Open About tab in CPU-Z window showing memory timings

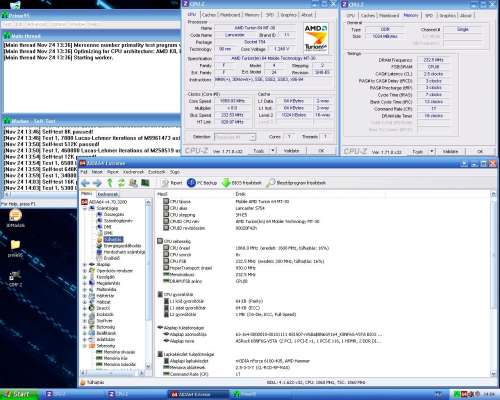465,16
